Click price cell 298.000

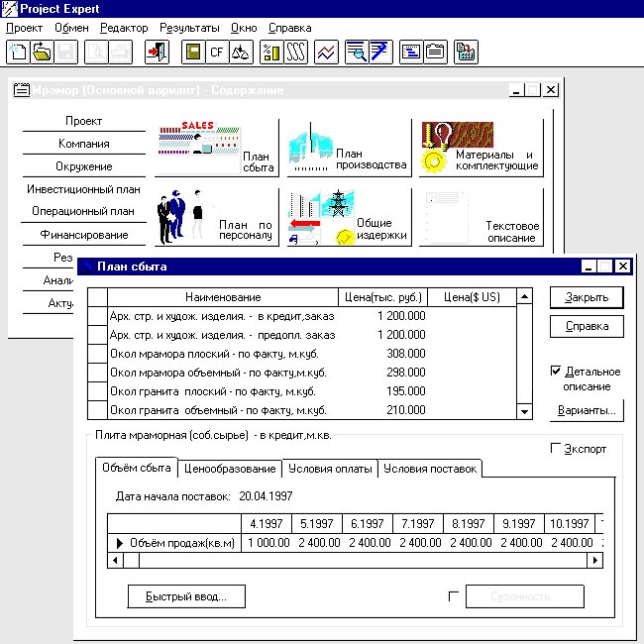[x=382, y=373]
